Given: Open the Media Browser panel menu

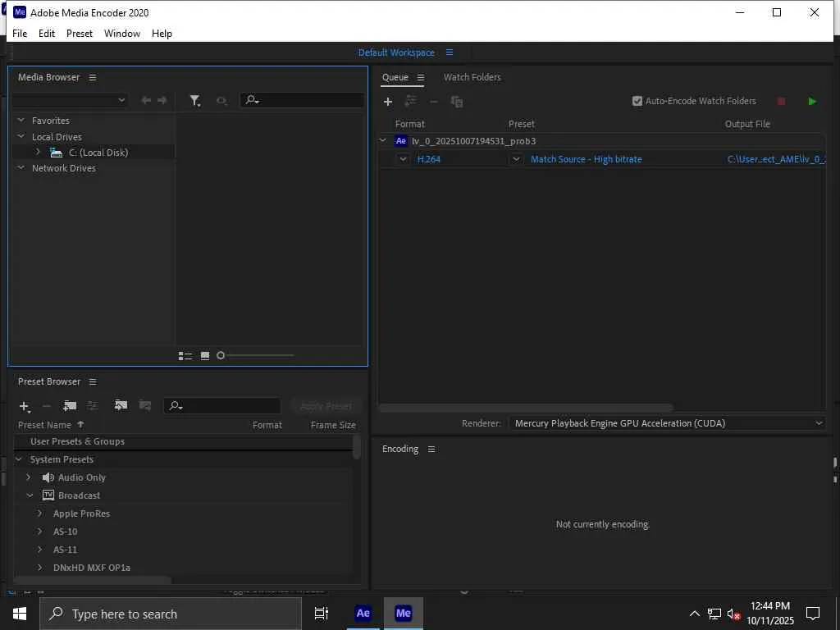Looking at the screenshot, I should [x=93, y=78].
